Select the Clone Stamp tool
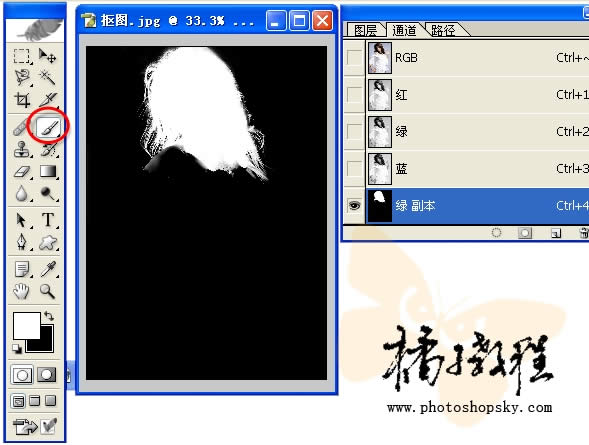The width and height of the screenshot is (589, 445). coord(21,149)
